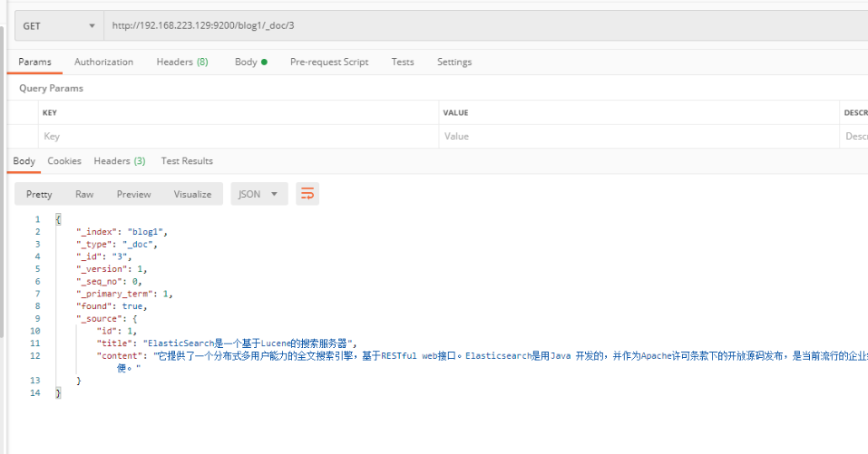This screenshot has height=454, width=868.
Task: Open the request Headers (8) tab
Action: point(182,62)
